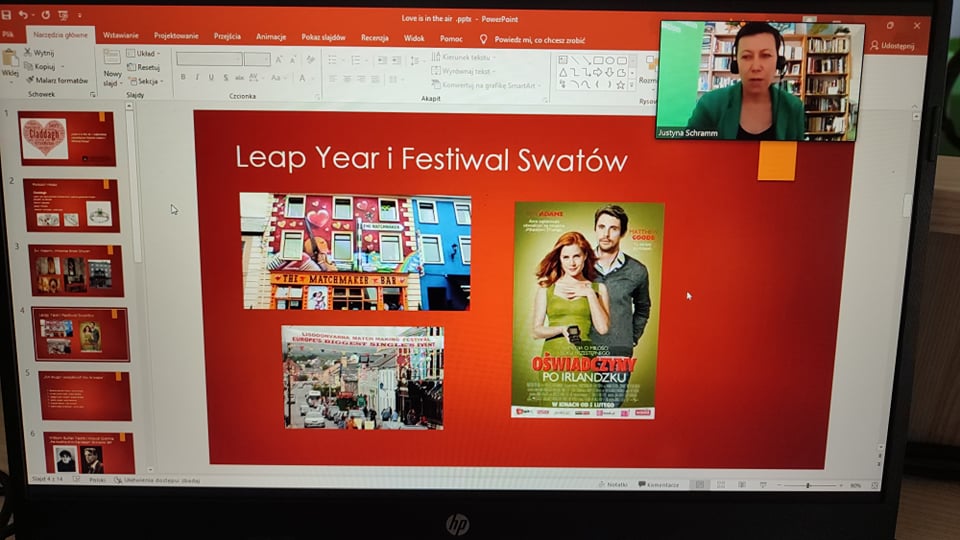Open the Sekcja section dropdown

pyautogui.click(x=146, y=81)
